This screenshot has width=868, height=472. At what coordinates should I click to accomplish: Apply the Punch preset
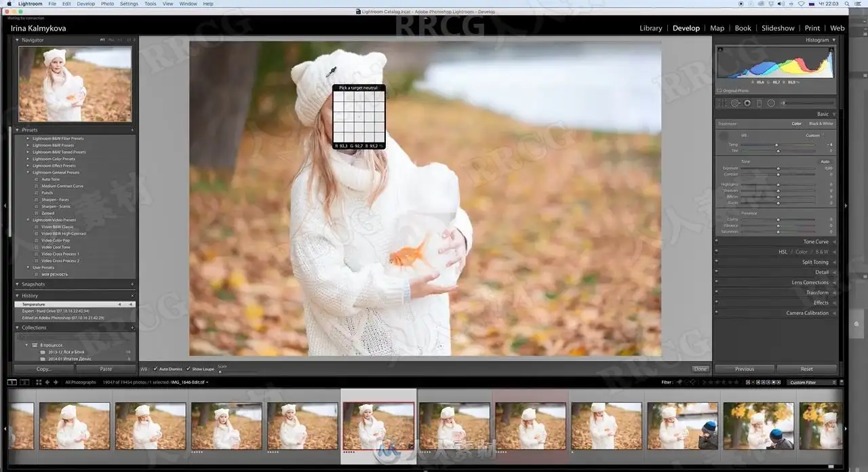pyautogui.click(x=47, y=193)
